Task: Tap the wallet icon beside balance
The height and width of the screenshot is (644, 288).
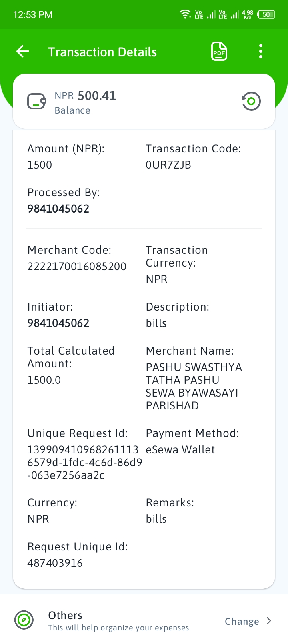Action: coord(36,101)
